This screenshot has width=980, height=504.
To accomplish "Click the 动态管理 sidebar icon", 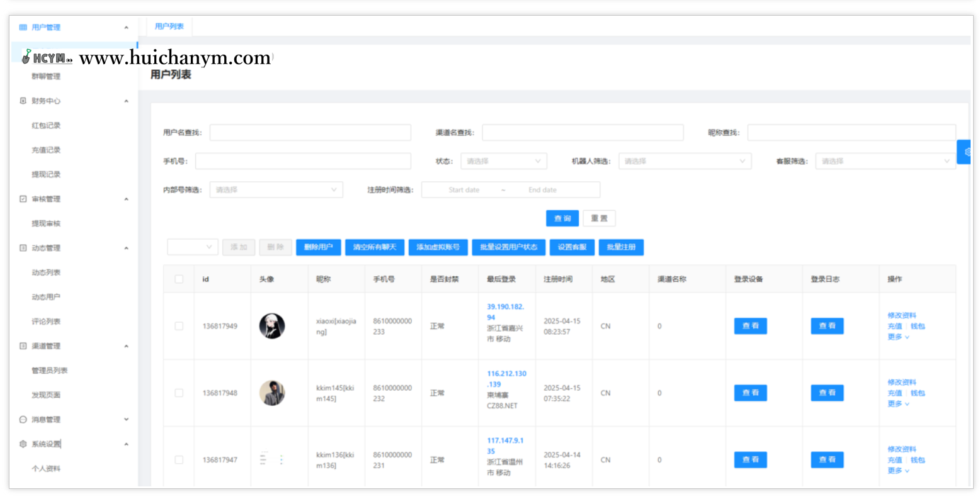I will (23, 248).
